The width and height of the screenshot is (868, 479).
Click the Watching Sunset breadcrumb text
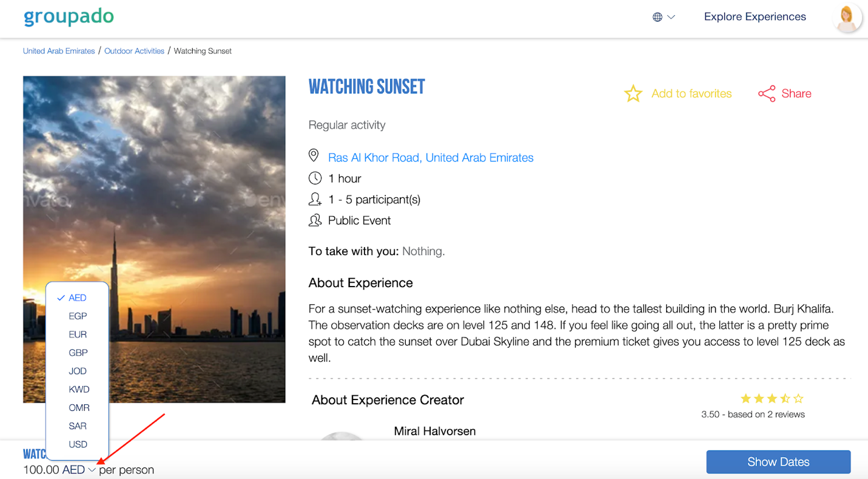click(x=203, y=51)
